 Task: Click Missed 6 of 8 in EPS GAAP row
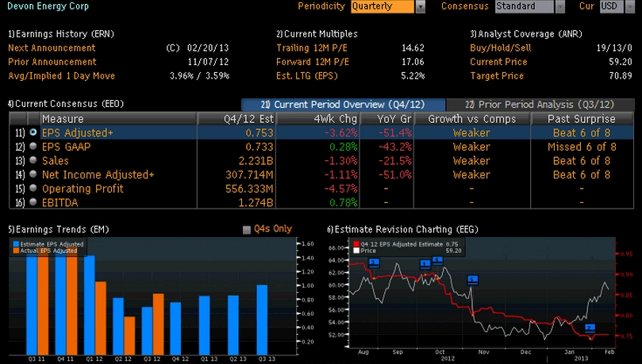[x=582, y=147]
